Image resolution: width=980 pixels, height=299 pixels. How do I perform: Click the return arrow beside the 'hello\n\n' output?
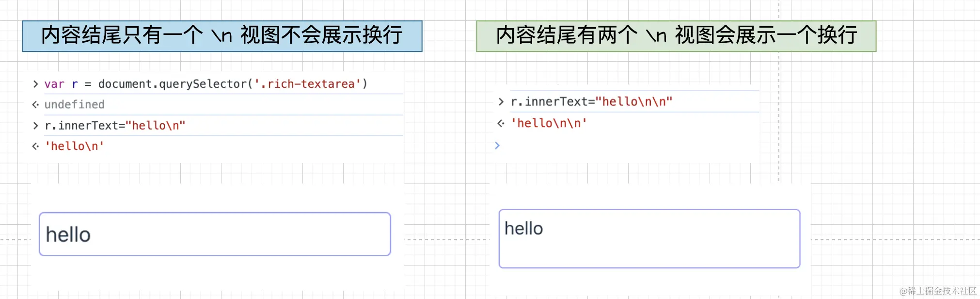(500, 123)
